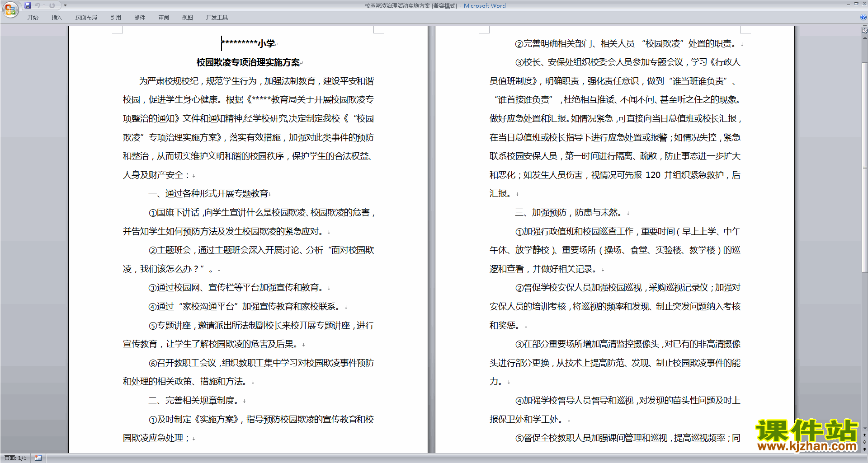Open the 开发工具 ribbon tab
The height and width of the screenshot is (463, 868).
point(217,18)
